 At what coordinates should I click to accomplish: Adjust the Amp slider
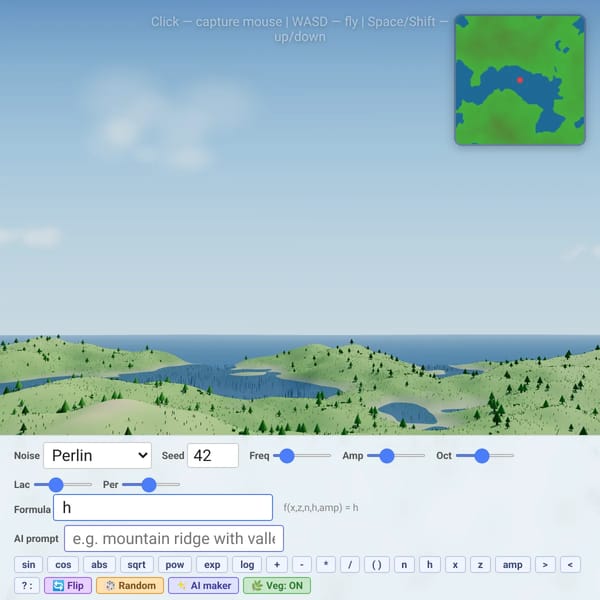pos(396,456)
